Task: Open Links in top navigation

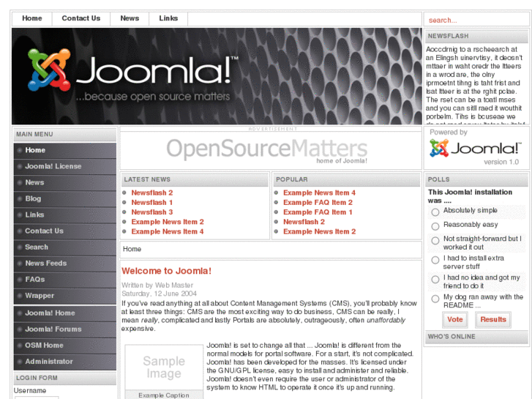Action: point(168,18)
